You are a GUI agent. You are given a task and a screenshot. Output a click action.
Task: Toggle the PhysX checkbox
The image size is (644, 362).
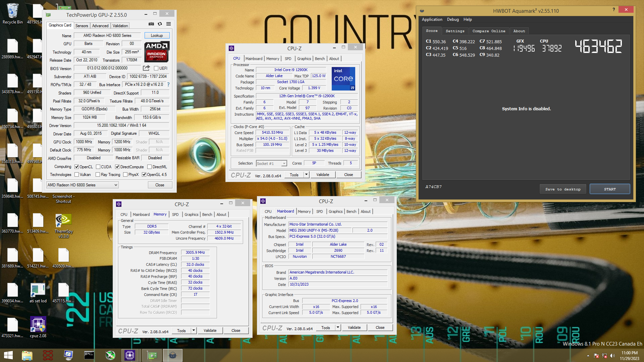point(125,175)
